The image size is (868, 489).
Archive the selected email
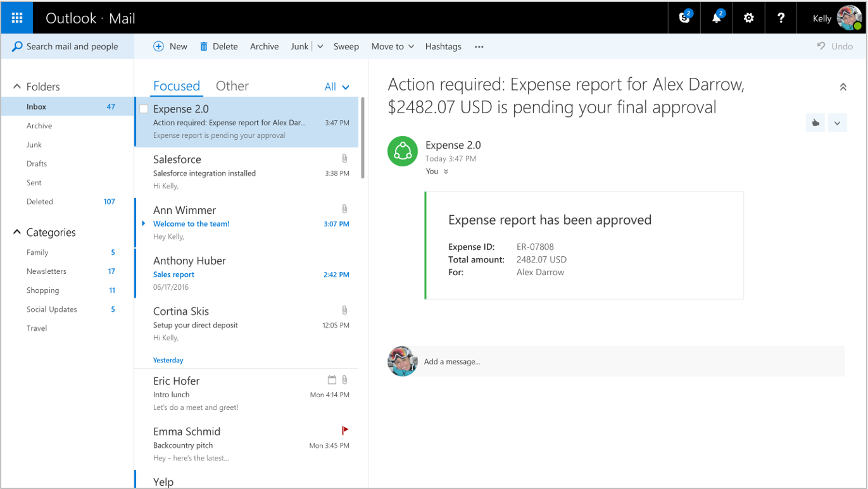(264, 46)
